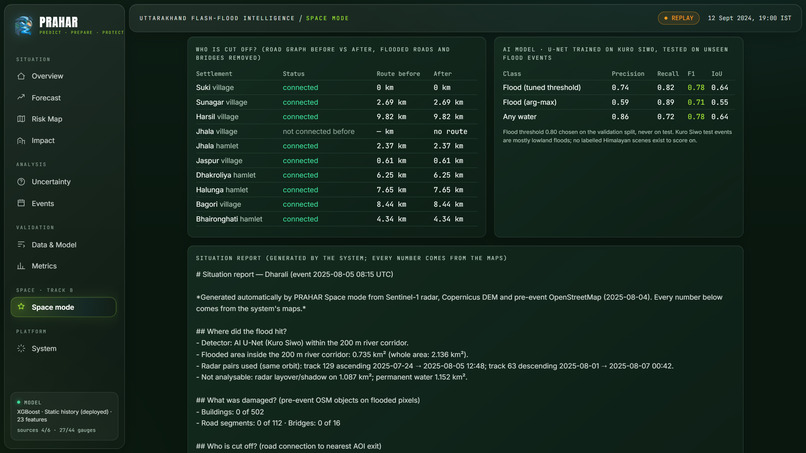Go to the Forecast section

63,98
